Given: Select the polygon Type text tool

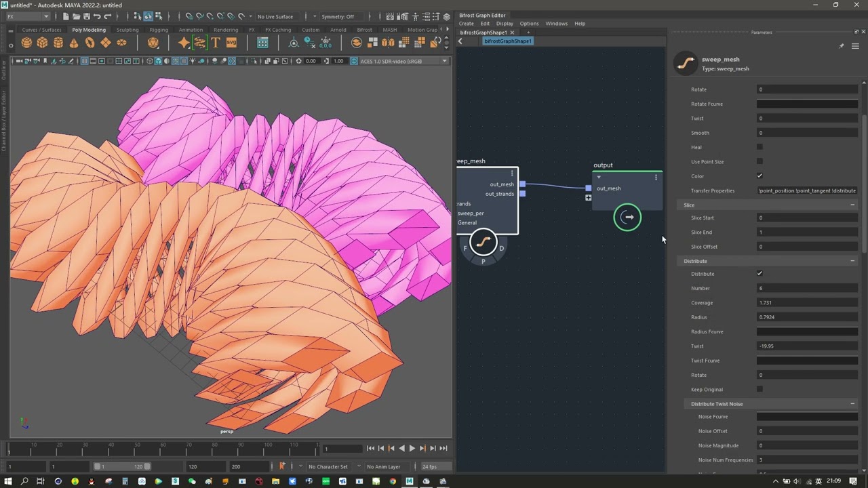Looking at the screenshot, I should [216, 43].
